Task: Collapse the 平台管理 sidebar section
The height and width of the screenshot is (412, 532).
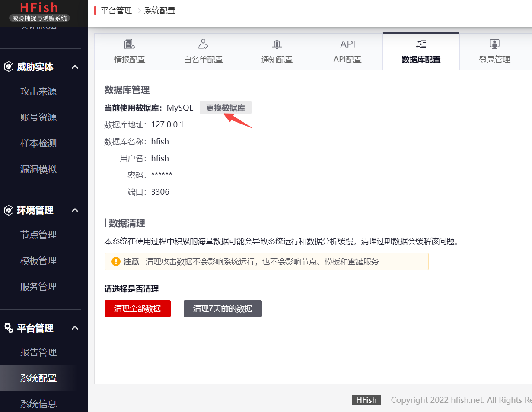Action: 75,328
